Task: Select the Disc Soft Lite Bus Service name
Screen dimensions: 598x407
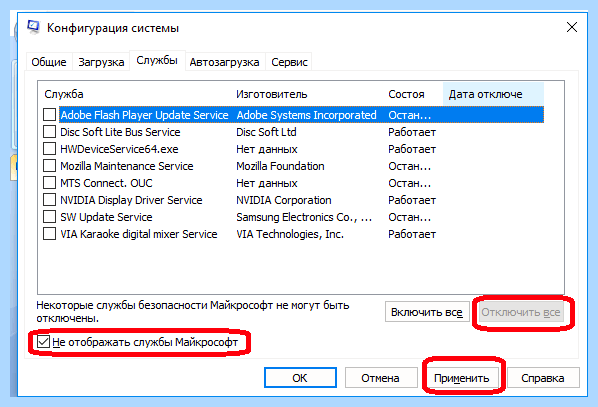Action: pyautogui.click(x=120, y=132)
